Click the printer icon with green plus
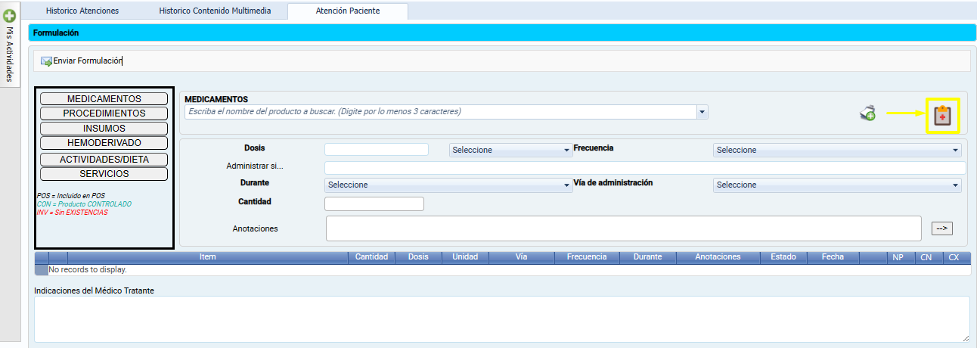Screen dimensions: 980x348 click(x=867, y=113)
